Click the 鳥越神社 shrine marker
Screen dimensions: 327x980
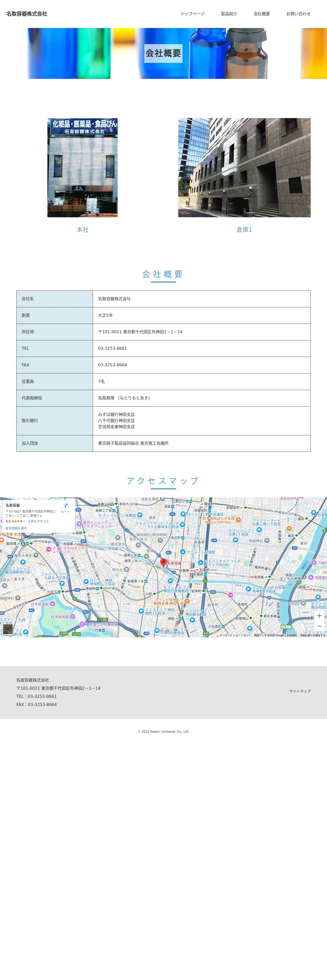point(267,540)
